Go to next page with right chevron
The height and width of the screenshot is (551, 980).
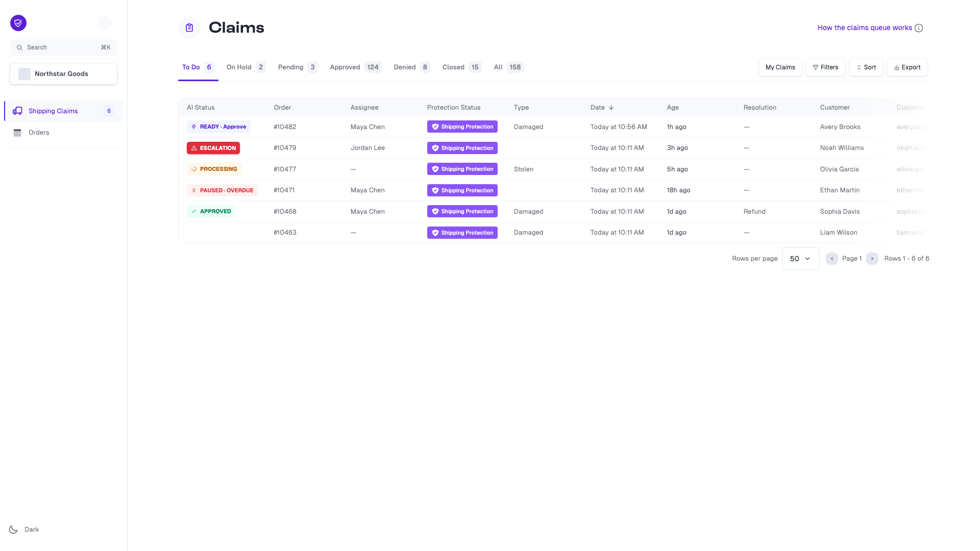click(x=872, y=259)
